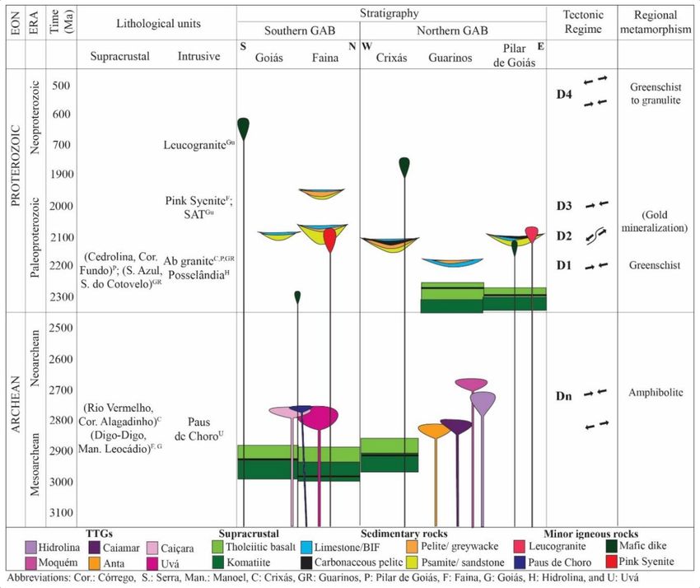The height and width of the screenshot is (588, 700).
Task: Click the D4 tectonic regime label
Action: point(564,94)
